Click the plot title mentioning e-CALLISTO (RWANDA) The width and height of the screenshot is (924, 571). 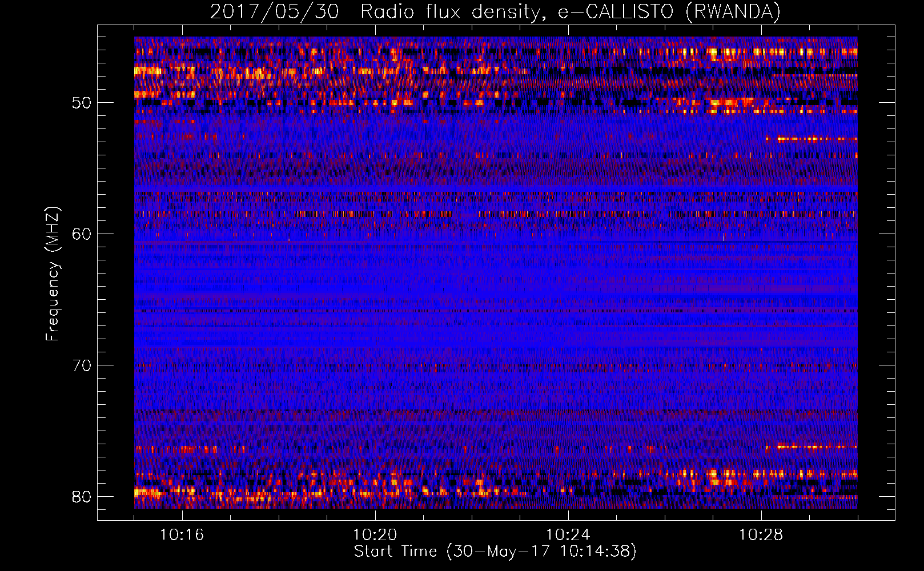click(x=495, y=11)
